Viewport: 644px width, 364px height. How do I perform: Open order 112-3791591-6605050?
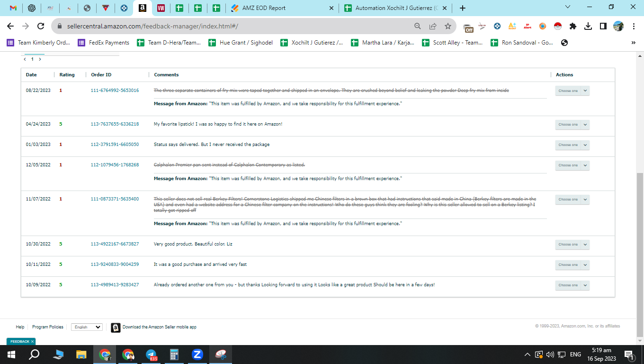[x=115, y=145]
